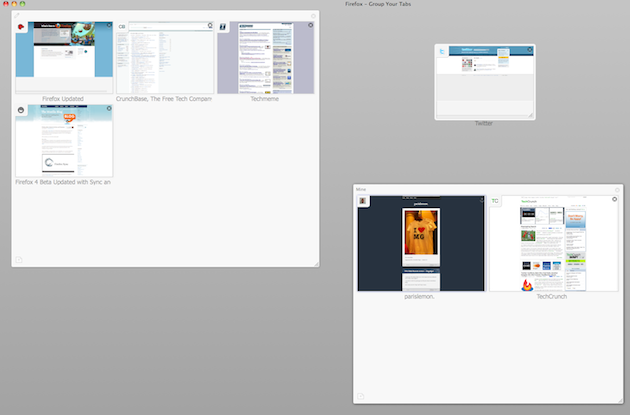Close the Firefox Updated tab thumbnail
This screenshot has width=630, height=415.
108,25
